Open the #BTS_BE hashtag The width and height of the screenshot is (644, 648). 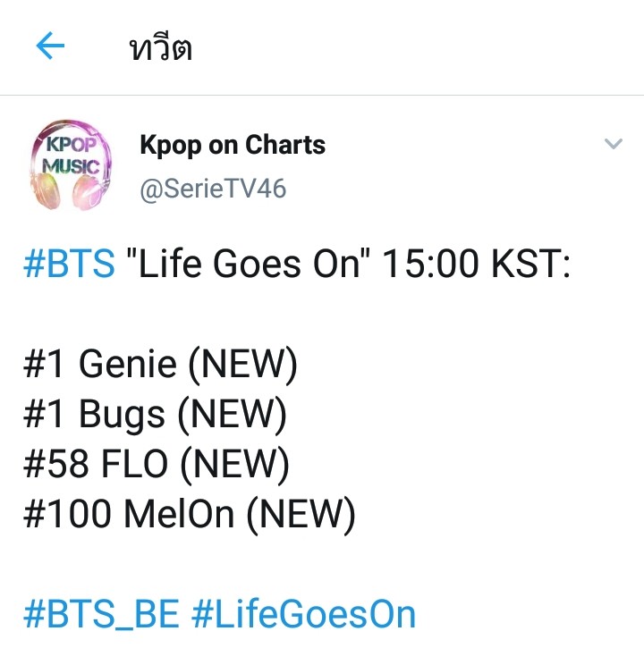point(101,614)
